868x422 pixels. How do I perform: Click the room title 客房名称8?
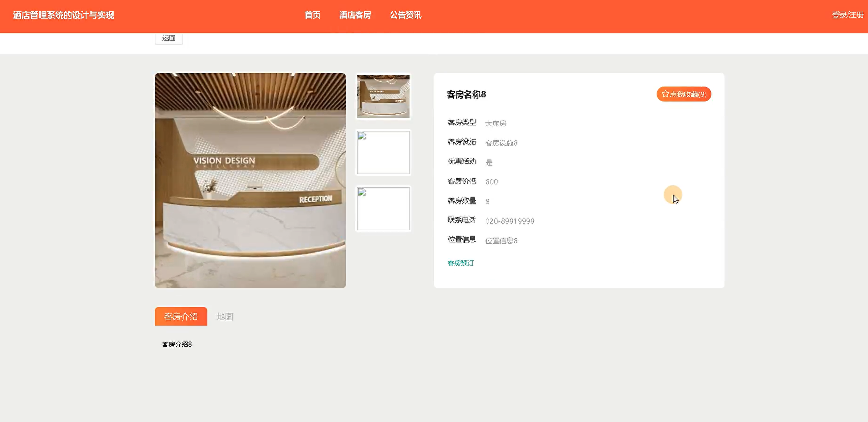click(466, 95)
